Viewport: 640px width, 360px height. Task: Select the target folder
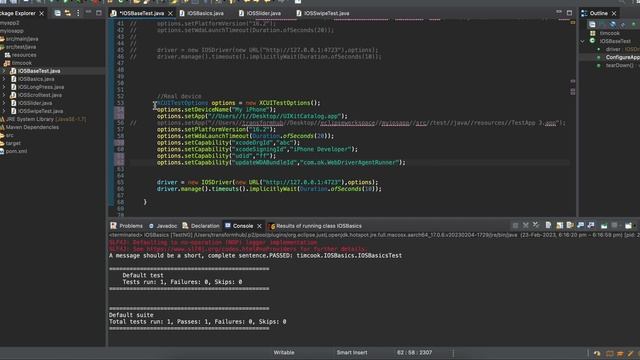13,143
